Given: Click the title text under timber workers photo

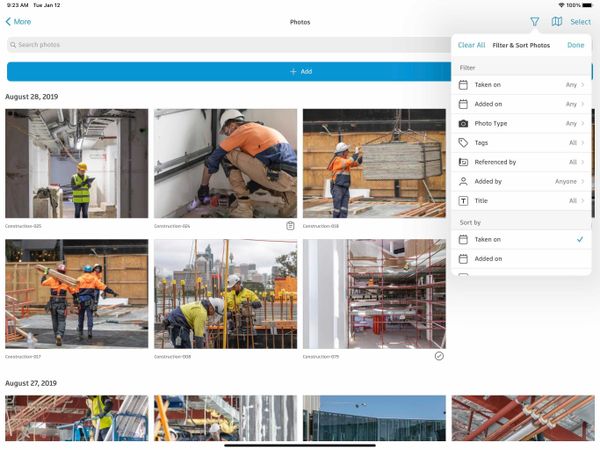Looking at the screenshot, I should click(23, 357).
